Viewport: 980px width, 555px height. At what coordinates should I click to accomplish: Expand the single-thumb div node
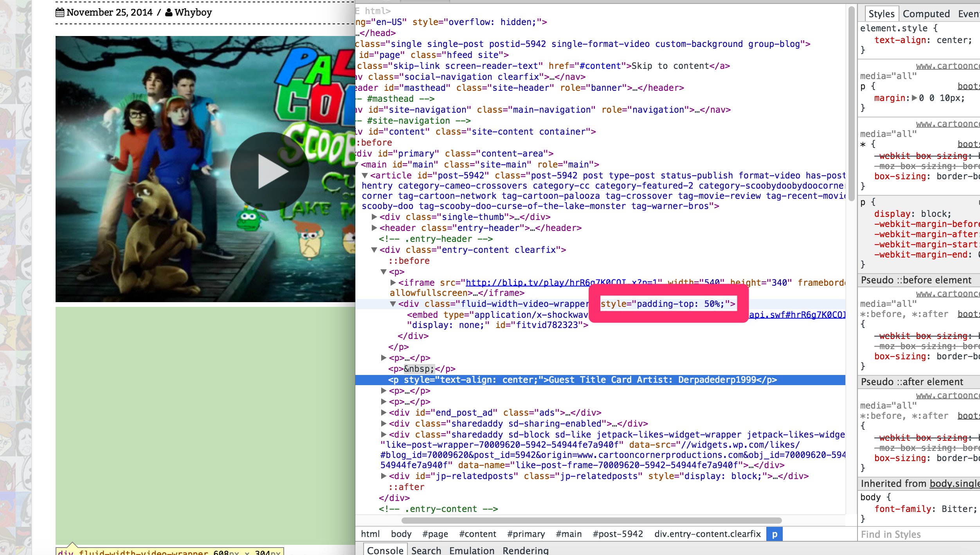tap(374, 217)
